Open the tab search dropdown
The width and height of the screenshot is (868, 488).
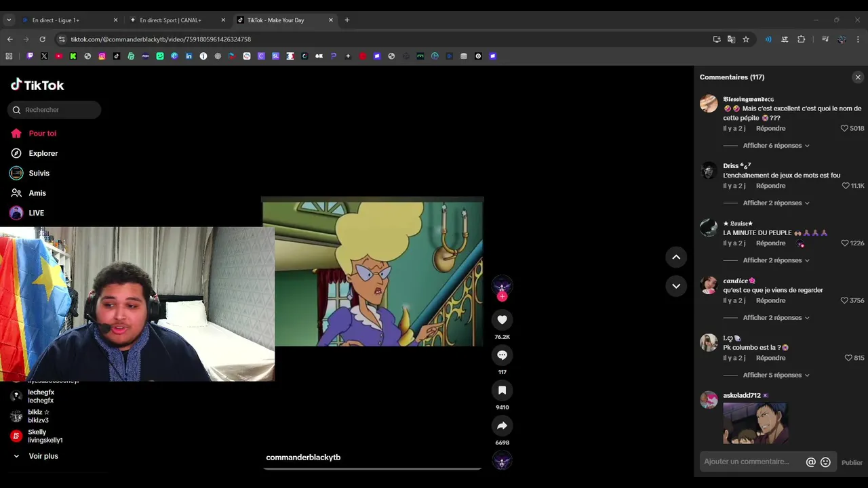pyautogui.click(x=9, y=20)
